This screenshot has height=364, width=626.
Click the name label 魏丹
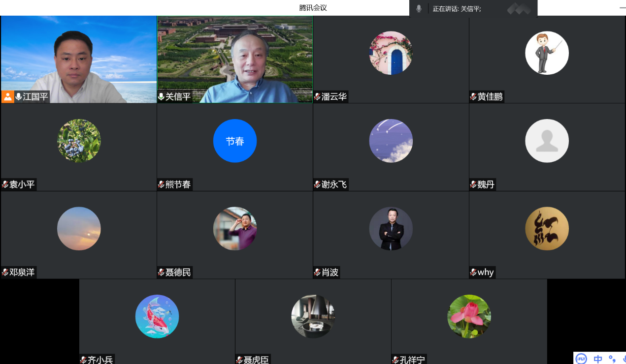coord(486,185)
